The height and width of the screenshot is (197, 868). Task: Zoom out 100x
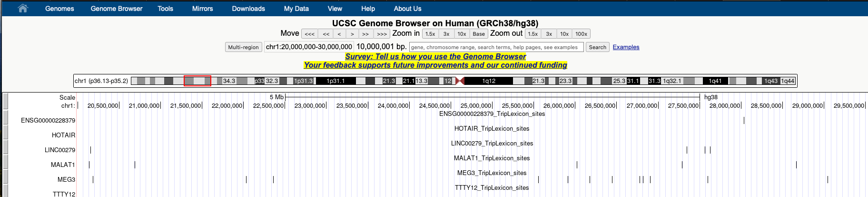[581, 34]
